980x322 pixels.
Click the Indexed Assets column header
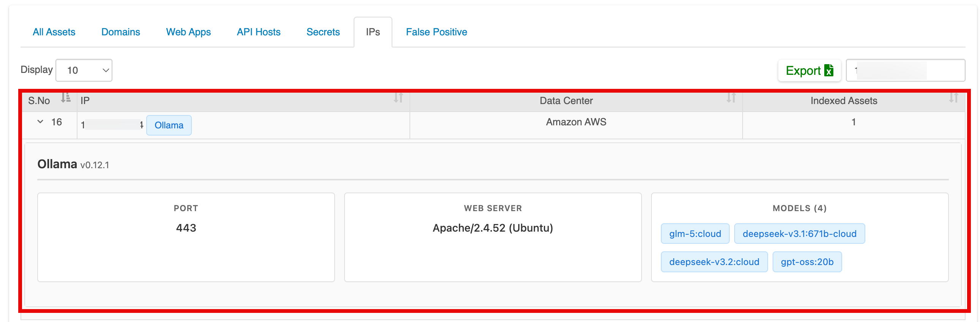843,100
